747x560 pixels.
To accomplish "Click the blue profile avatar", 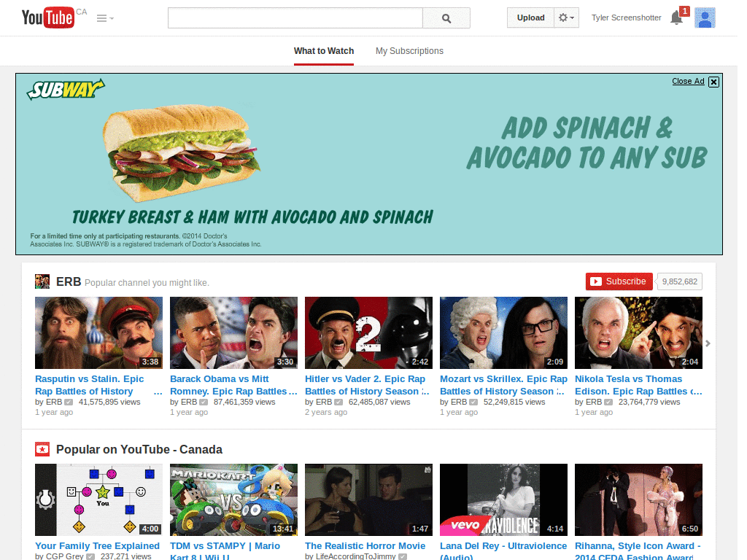I will tap(705, 18).
